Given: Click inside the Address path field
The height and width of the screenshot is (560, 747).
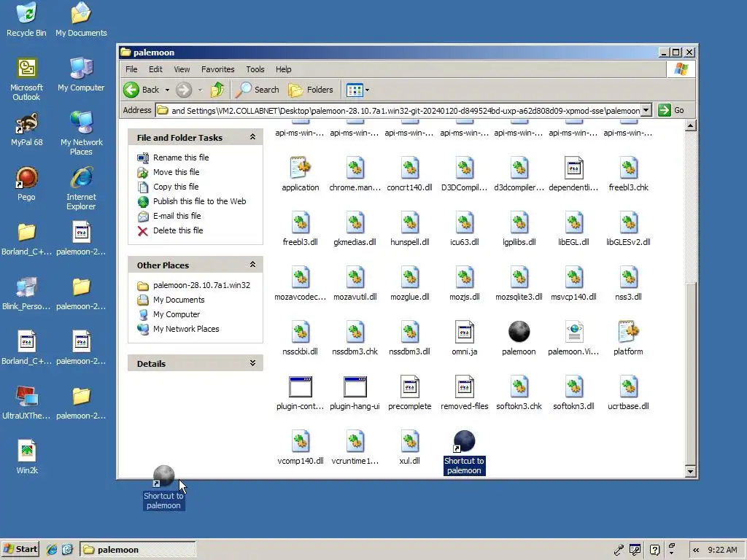Looking at the screenshot, I should click(x=398, y=111).
